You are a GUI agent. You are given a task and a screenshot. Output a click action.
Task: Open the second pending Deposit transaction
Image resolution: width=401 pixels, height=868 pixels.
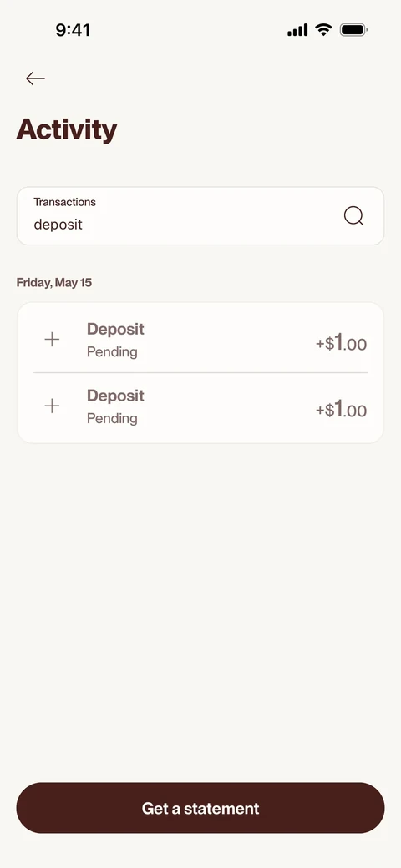200,408
